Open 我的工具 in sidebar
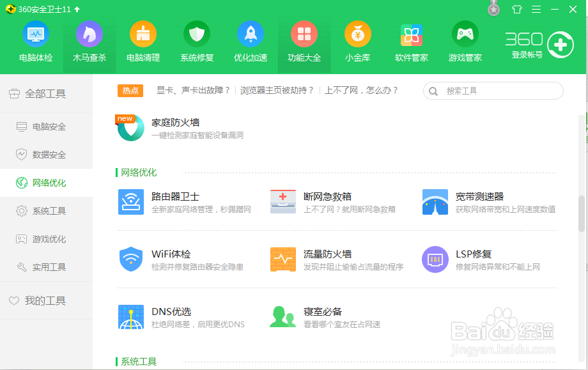The height and width of the screenshot is (370, 588). click(x=46, y=300)
